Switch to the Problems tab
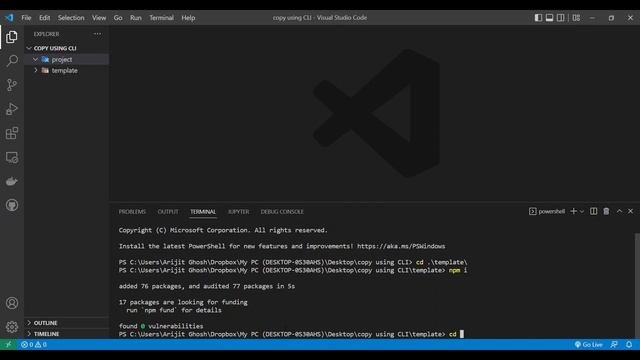The height and width of the screenshot is (360, 640). [132, 211]
